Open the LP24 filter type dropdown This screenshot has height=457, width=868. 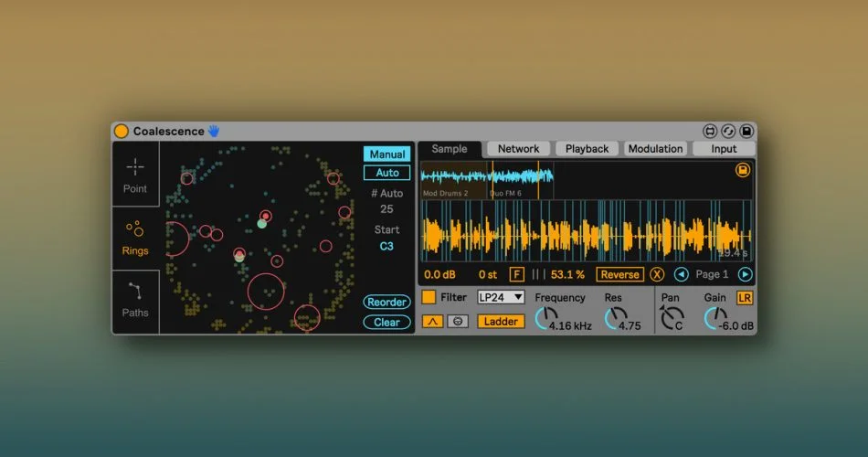[501, 297]
